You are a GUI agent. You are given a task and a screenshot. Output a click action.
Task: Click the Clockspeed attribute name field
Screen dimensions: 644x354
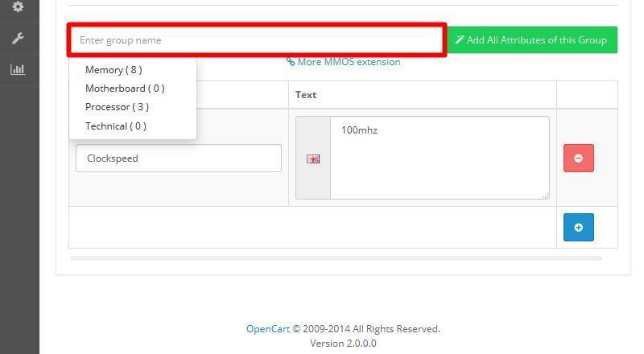[178, 158]
